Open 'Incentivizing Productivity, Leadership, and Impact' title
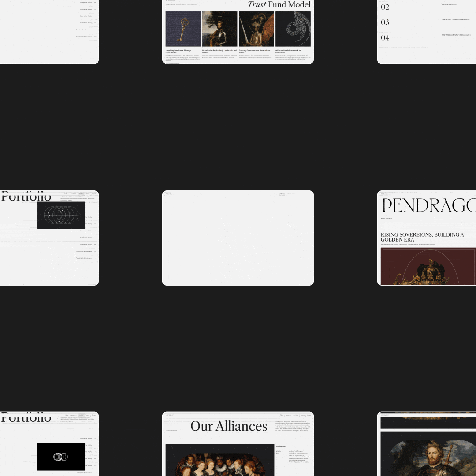The height and width of the screenshot is (476, 476). pyautogui.click(x=219, y=51)
